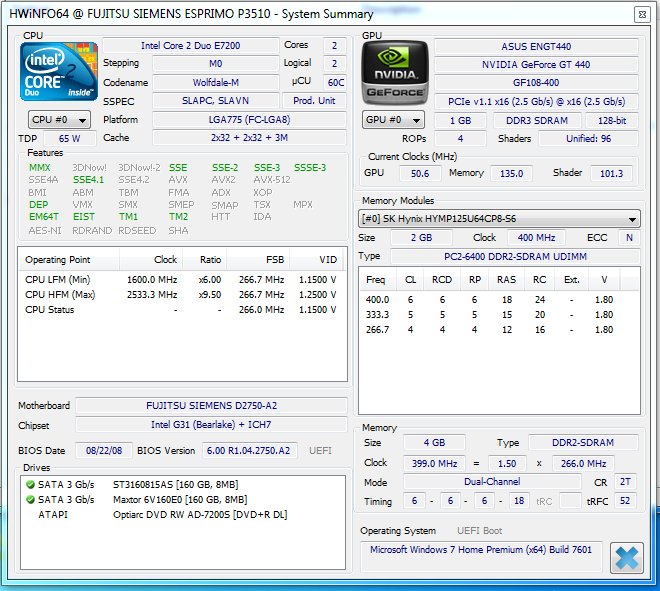Viewport: 660px width, 591px height.
Task: Click the Prod. Unit button
Action: (x=314, y=101)
